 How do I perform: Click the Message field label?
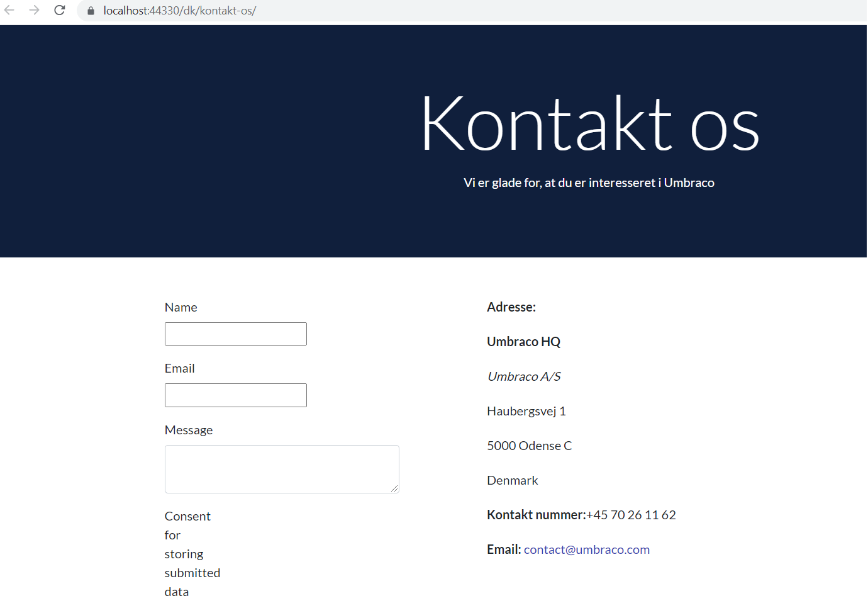point(189,430)
